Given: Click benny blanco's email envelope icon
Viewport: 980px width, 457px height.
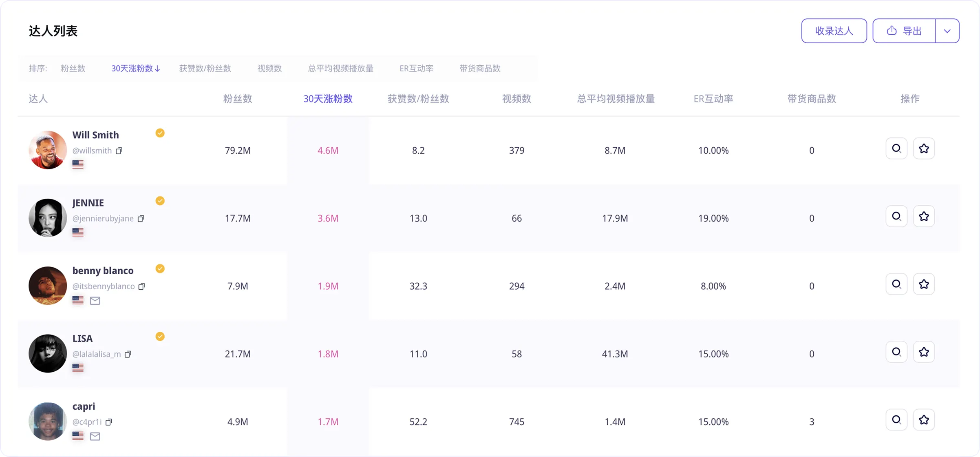Looking at the screenshot, I should pos(95,301).
